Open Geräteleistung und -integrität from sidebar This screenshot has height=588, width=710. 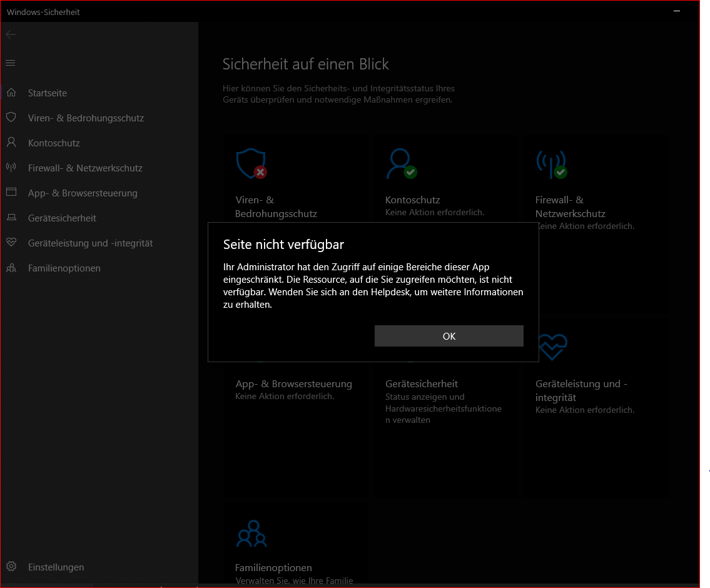[x=91, y=243]
